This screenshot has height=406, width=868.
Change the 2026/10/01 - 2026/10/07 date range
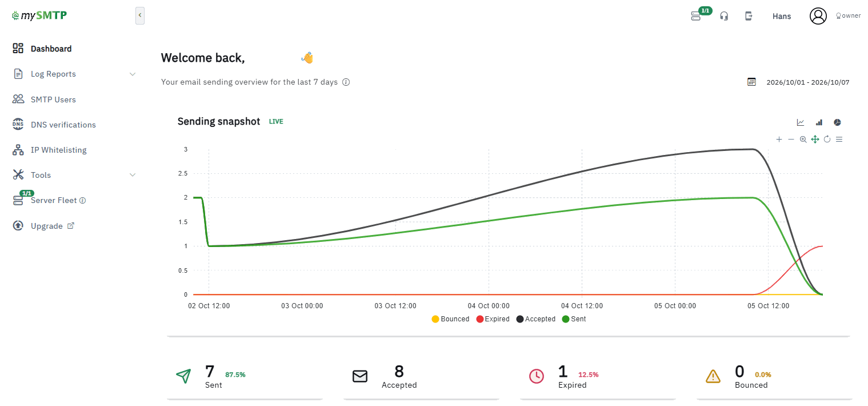click(x=808, y=82)
